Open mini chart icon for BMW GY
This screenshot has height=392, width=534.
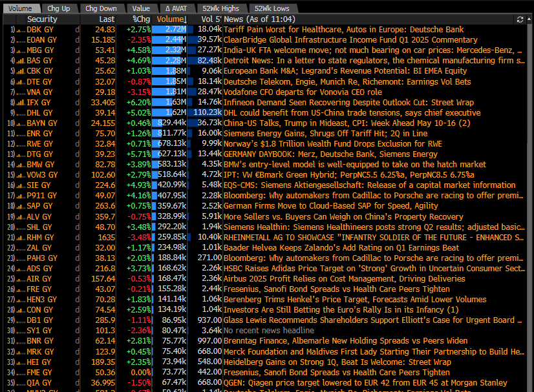coord(21,165)
